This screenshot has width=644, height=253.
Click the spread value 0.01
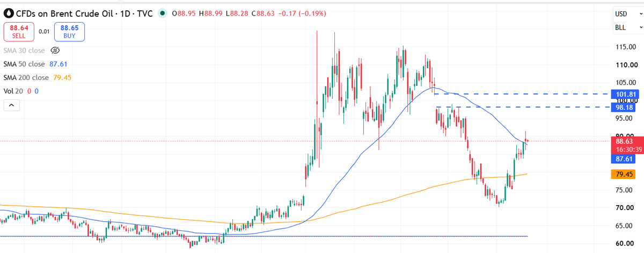click(x=44, y=32)
